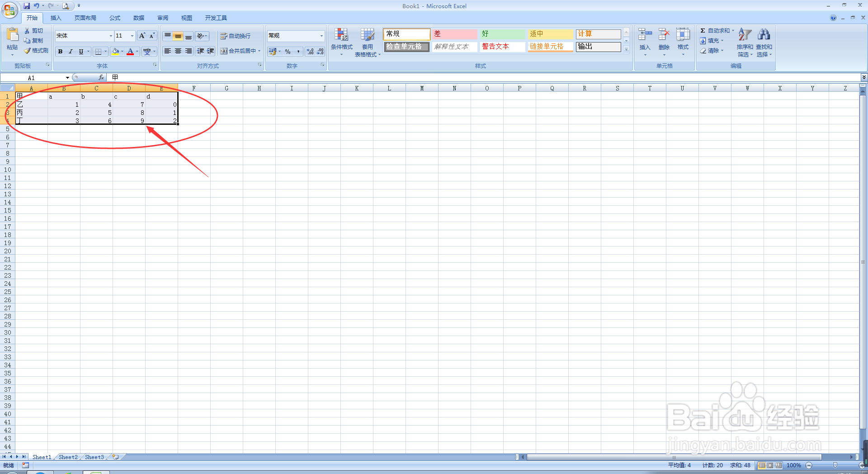The height and width of the screenshot is (474, 868).
Task: Click the insert function fx button
Action: point(101,78)
